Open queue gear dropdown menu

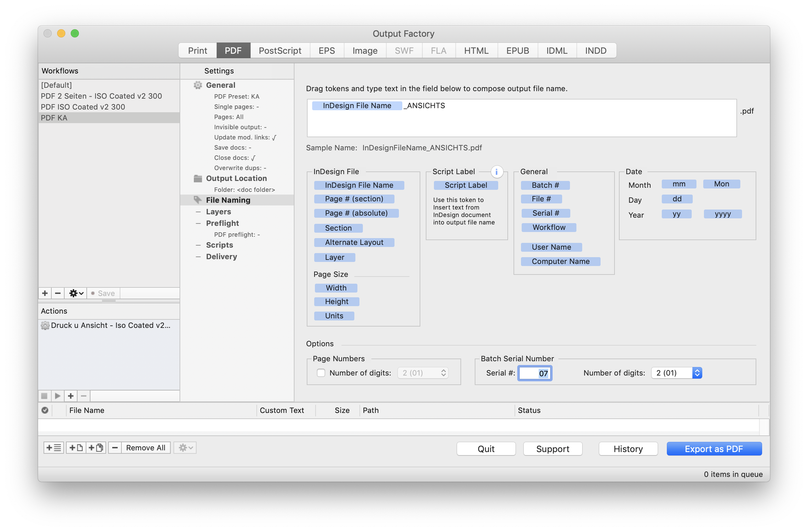(185, 448)
